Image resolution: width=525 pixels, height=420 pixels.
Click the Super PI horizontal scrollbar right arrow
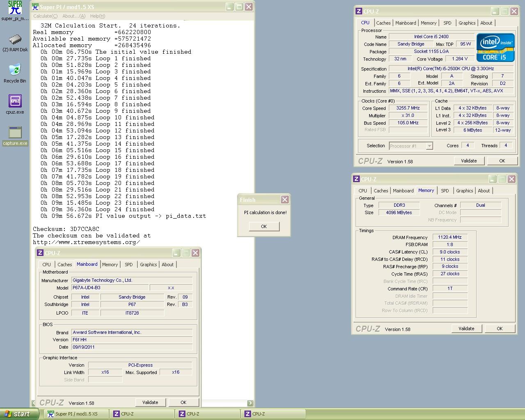coord(251,403)
